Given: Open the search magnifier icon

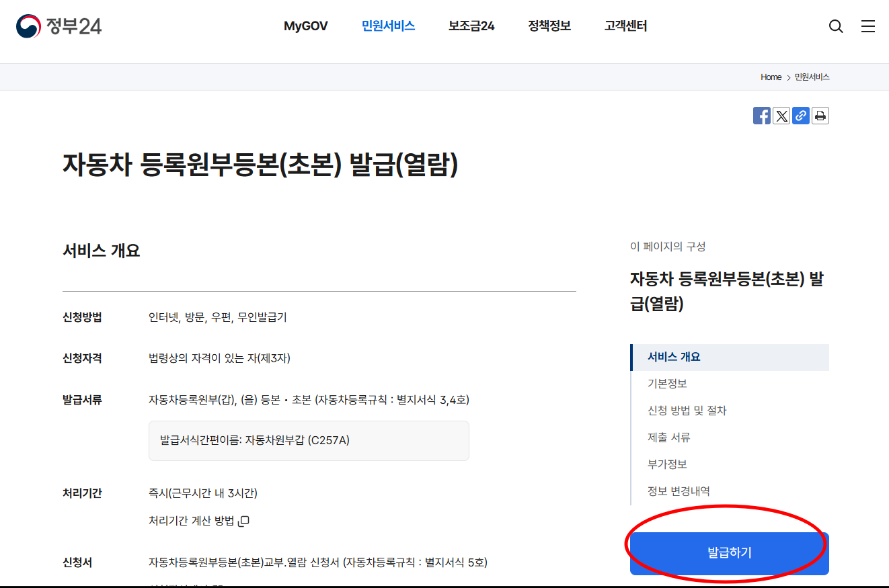Looking at the screenshot, I should [836, 26].
